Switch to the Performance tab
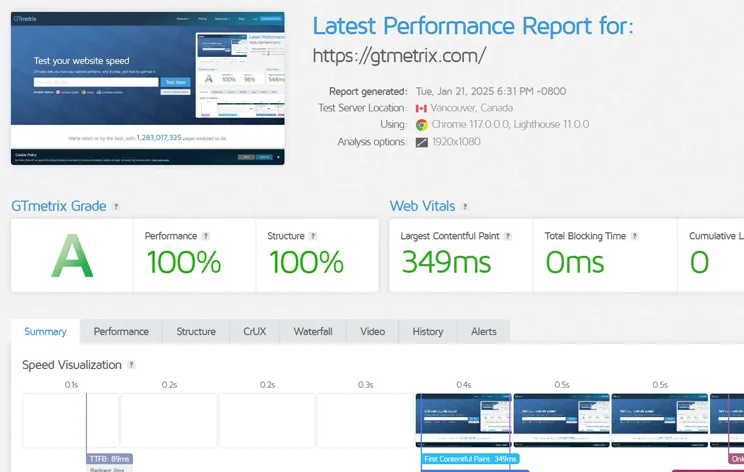The height and width of the screenshot is (472, 744). (121, 332)
